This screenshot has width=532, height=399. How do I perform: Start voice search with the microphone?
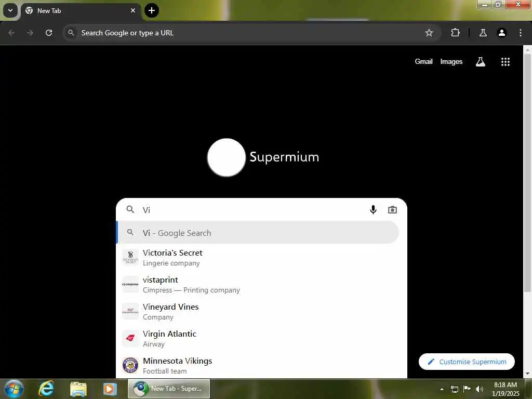[x=373, y=210]
